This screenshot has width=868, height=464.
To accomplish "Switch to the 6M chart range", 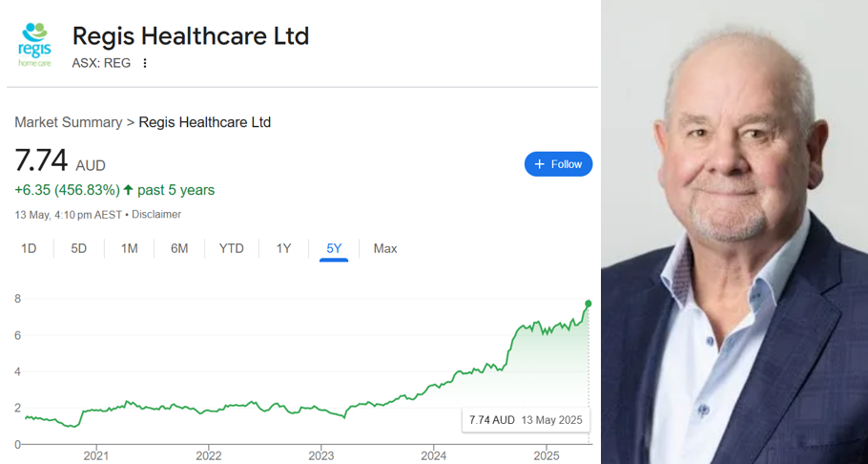I will [179, 248].
